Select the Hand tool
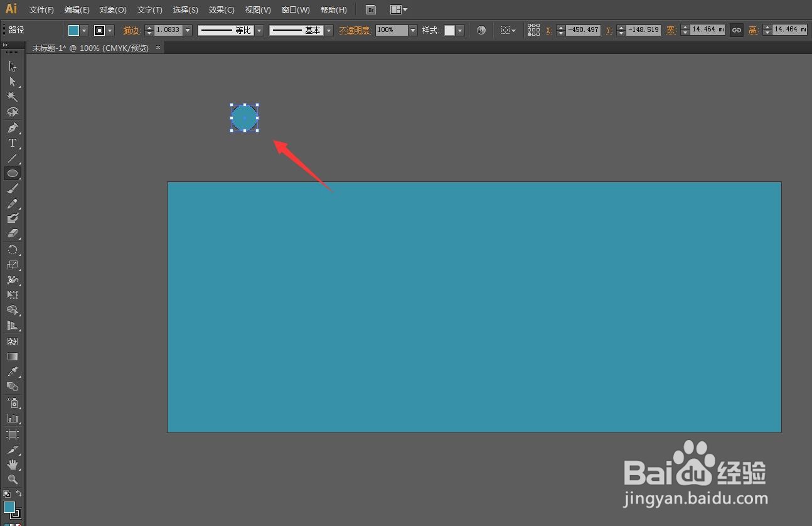 click(13, 464)
